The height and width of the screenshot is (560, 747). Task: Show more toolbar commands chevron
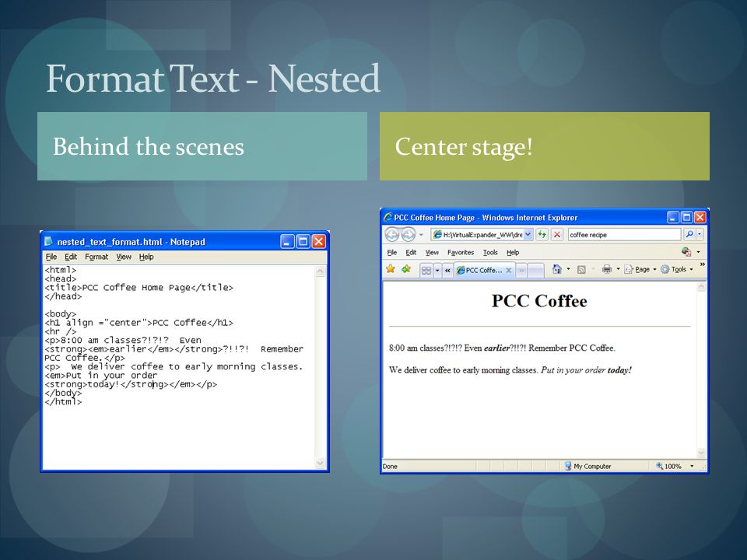(x=702, y=264)
